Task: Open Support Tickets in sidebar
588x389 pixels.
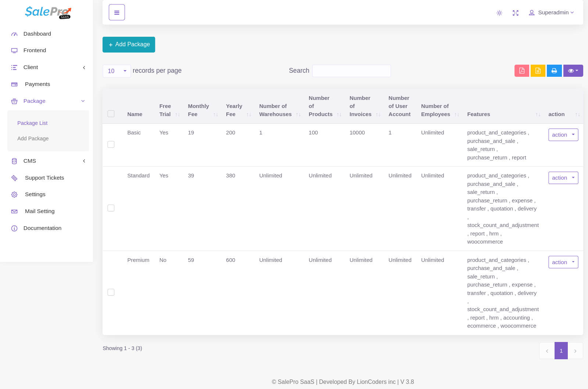Action: [x=44, y=178]
